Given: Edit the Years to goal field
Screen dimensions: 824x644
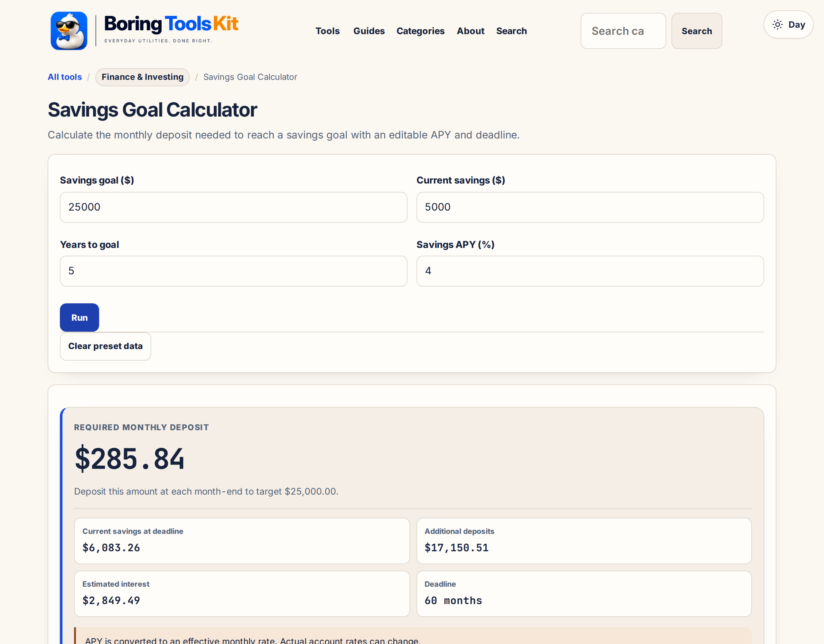Looking at the screenshot, I should coord(234,271).
